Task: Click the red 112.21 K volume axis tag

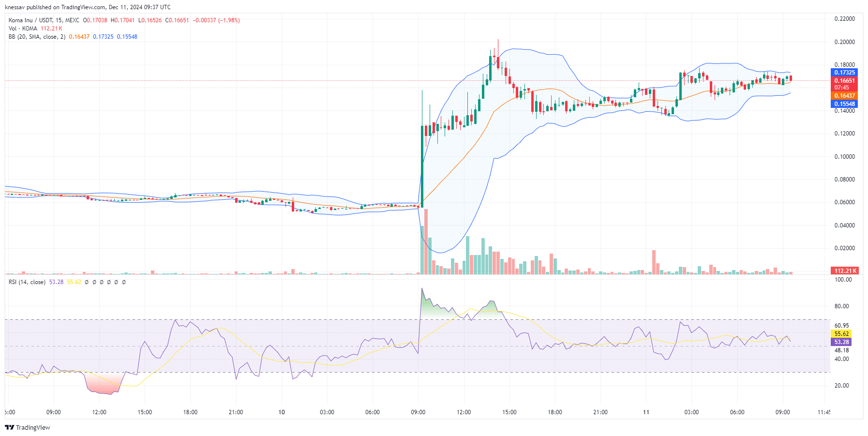Action: tap(844, 271)
